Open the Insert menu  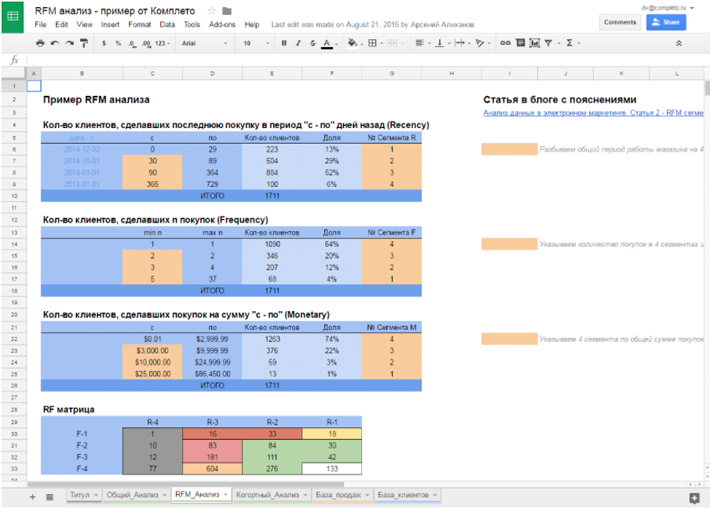pyautogui.click(x=110, y=24)
